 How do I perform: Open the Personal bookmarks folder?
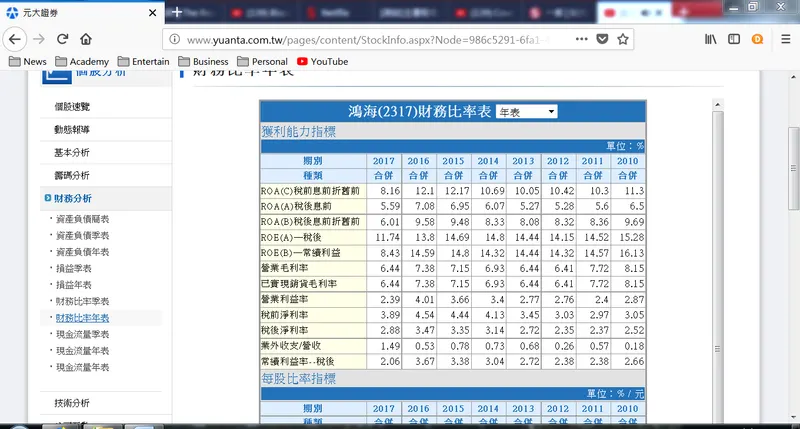(263, 61)
